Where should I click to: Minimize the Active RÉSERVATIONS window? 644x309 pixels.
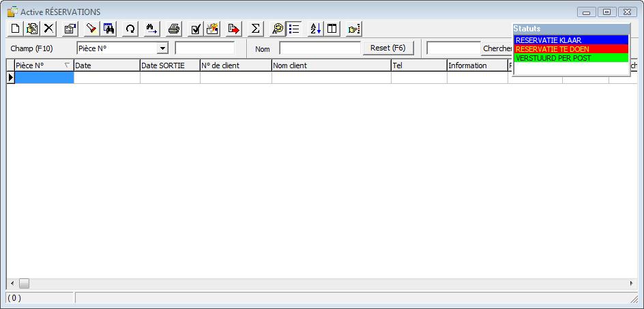point(587,12)
